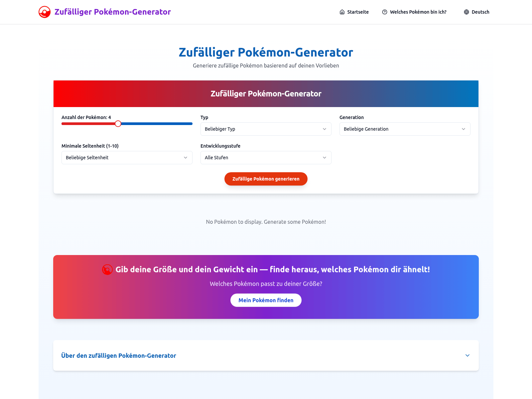
Task: Expand the 'Beliebige Generation' dropdown
Action: (405, 129)
